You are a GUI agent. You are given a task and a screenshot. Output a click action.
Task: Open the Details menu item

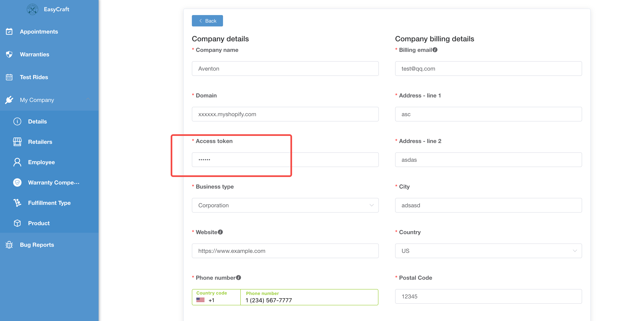37,122
